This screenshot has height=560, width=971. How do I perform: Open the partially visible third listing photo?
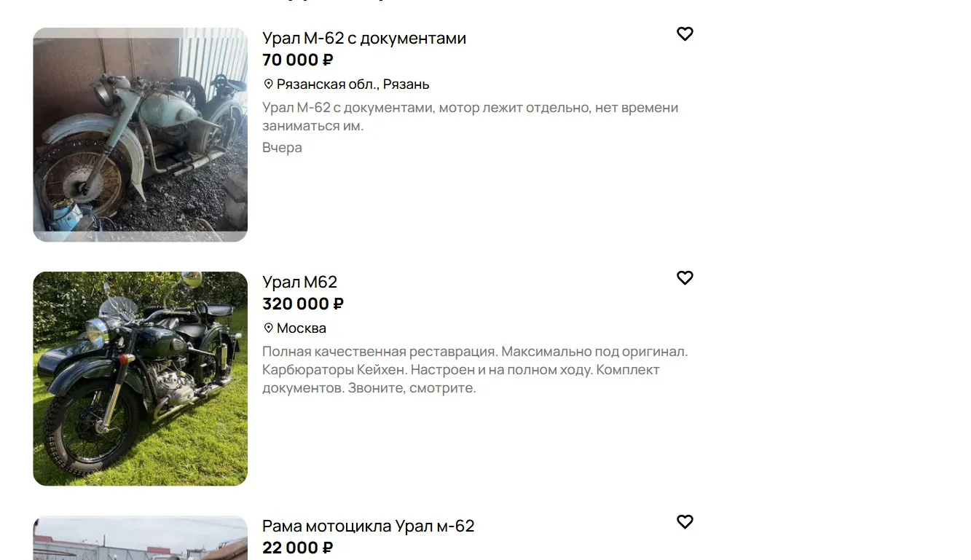[x=140, y=538]
